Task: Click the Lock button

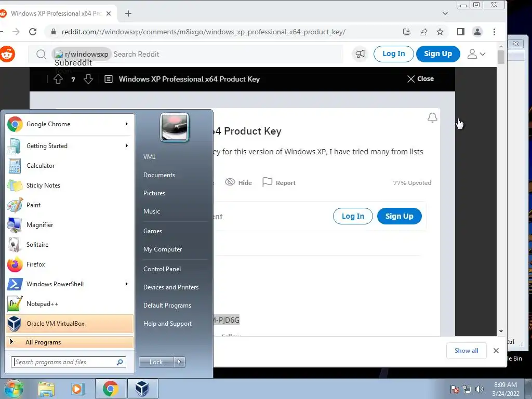Action: click(x=156, y=362)
